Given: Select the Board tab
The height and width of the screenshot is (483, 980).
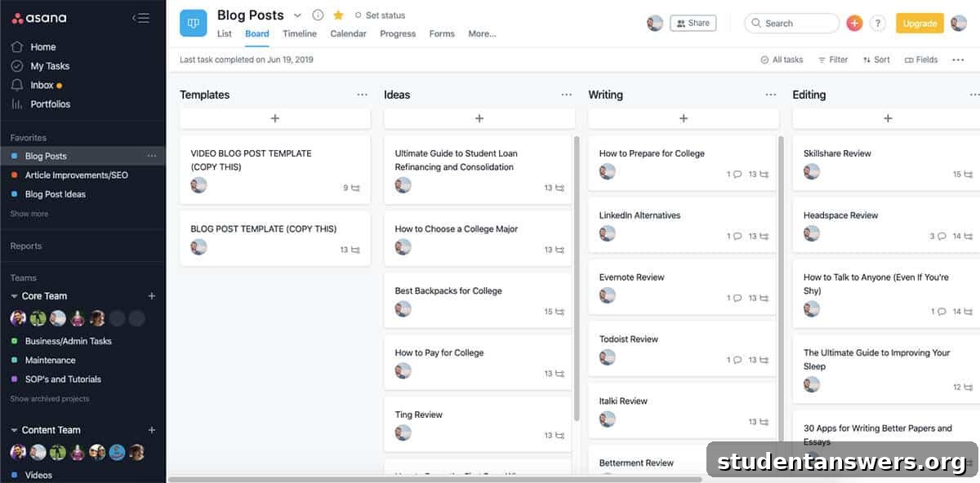Looking at the screenshot, I should [x=257, y=33].
